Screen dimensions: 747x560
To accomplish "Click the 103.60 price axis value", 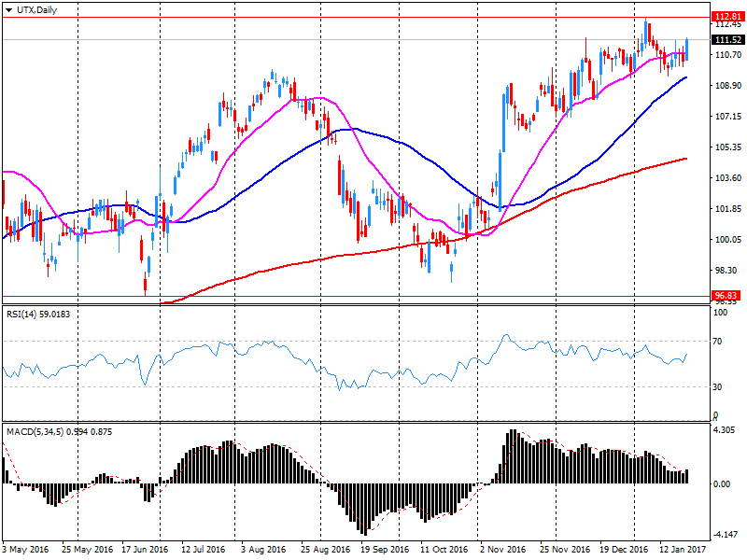I will tap(728, 178).
